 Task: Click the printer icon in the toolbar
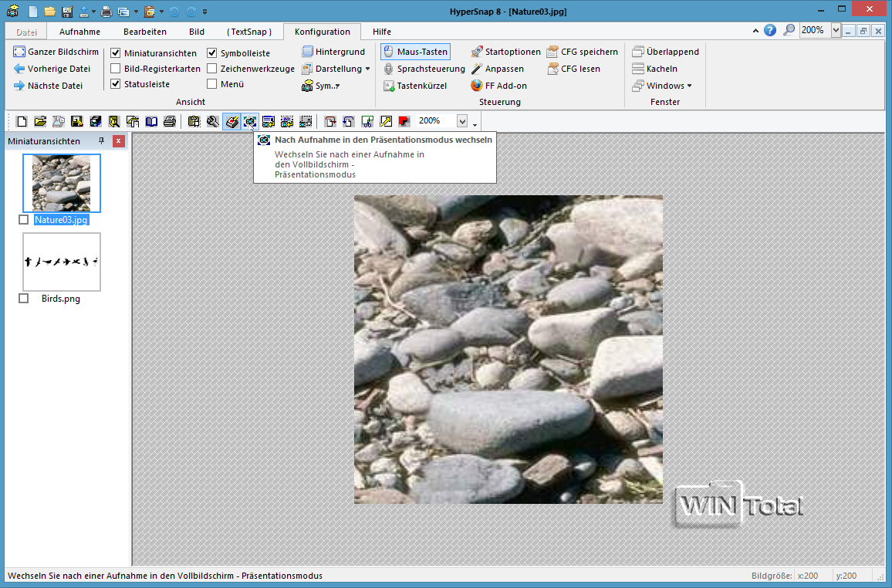pos(169,121)
